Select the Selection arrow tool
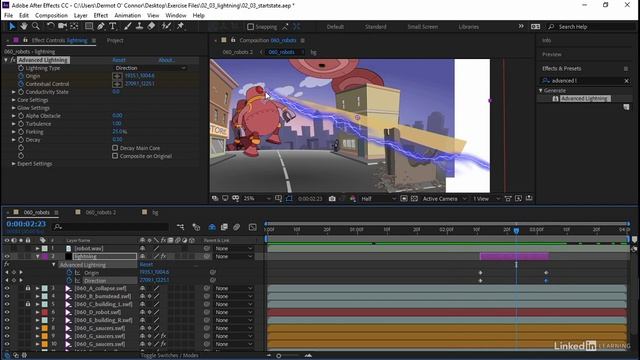This screenshot has height=360, width=640. [12, 27]
